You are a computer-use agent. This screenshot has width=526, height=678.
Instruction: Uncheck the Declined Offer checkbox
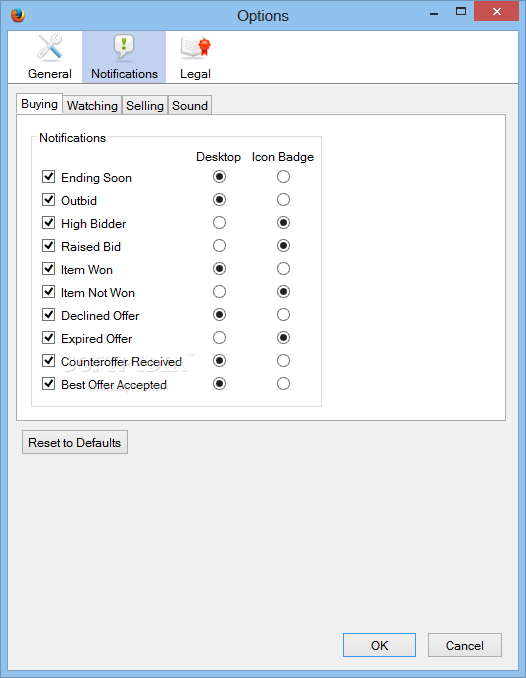pos(48,315)
